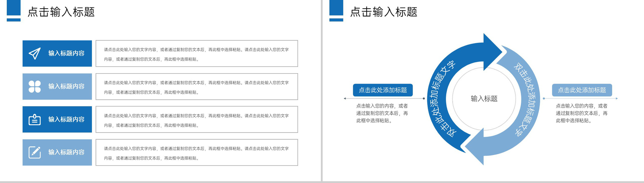Viewport: 644px width, 183px height.
Task: Click the paper plane icon
Action: (x=34, y=53)
